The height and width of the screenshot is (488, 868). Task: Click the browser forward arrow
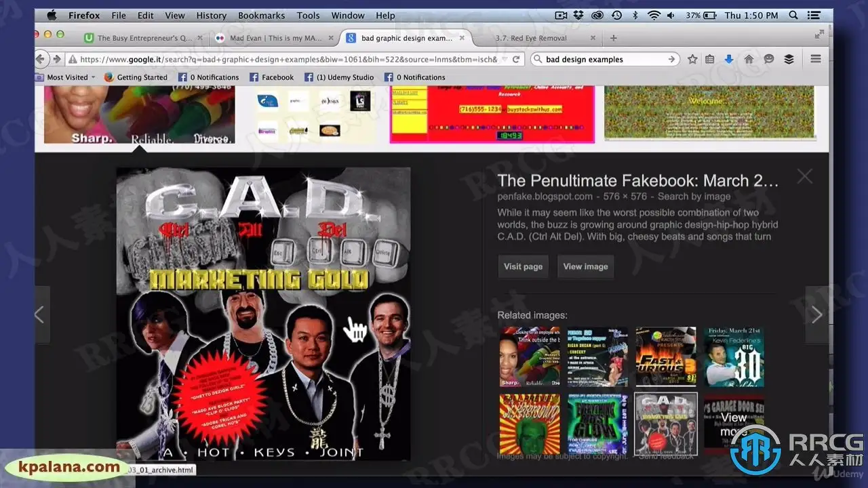tap(57, 59)
